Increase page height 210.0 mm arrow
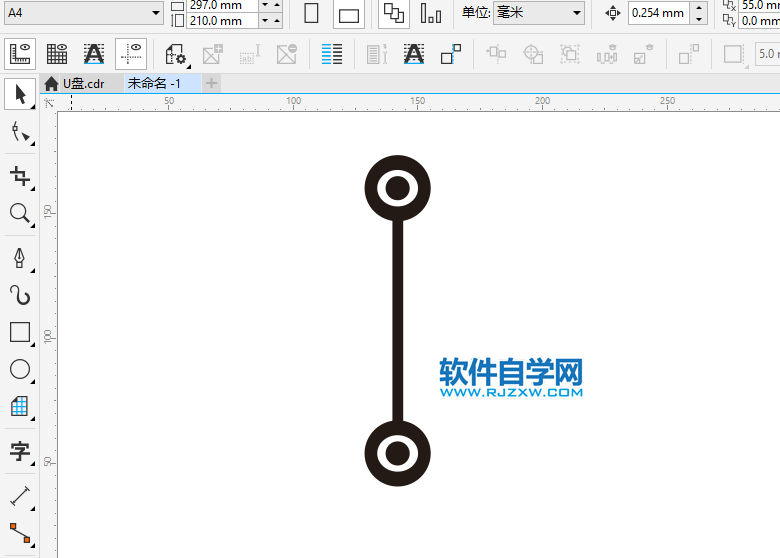This screenshot has width=780, height=558. (x=277, y=21)
